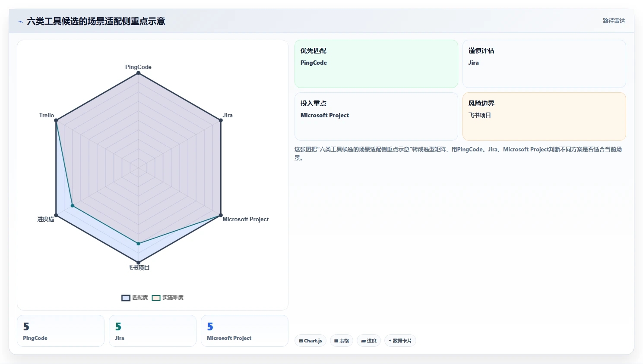The height and width of the screenshot is (364, 643).
Task: Click the Microsoft Project score 5 card
Action: tap(244, 331)
